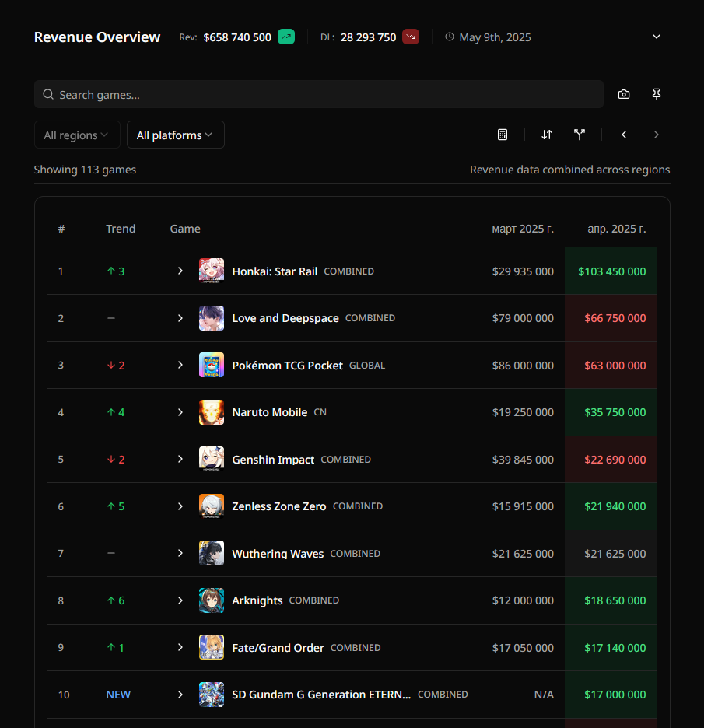The width and height of the screenshot is (704, 728).
Task: Expand the Zenless Zone Zero row
Action: (x=180, y=506)
